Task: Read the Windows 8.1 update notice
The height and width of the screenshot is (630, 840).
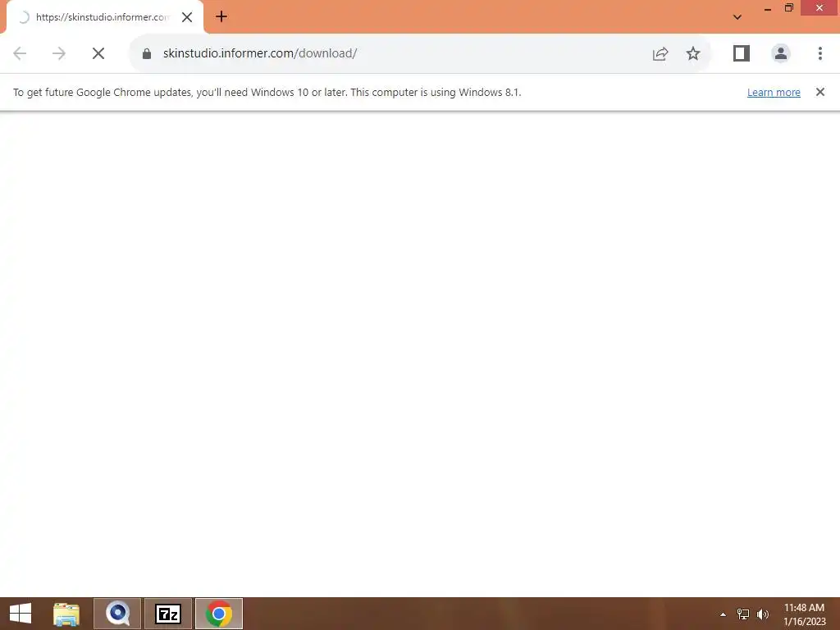Action: pyautogui.click(x=267, y=92)
